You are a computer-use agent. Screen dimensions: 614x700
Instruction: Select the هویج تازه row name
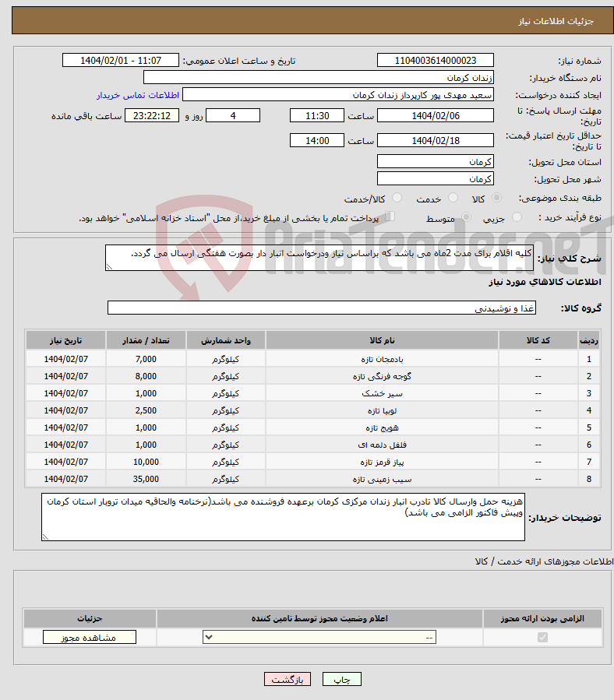pos(382,427)
